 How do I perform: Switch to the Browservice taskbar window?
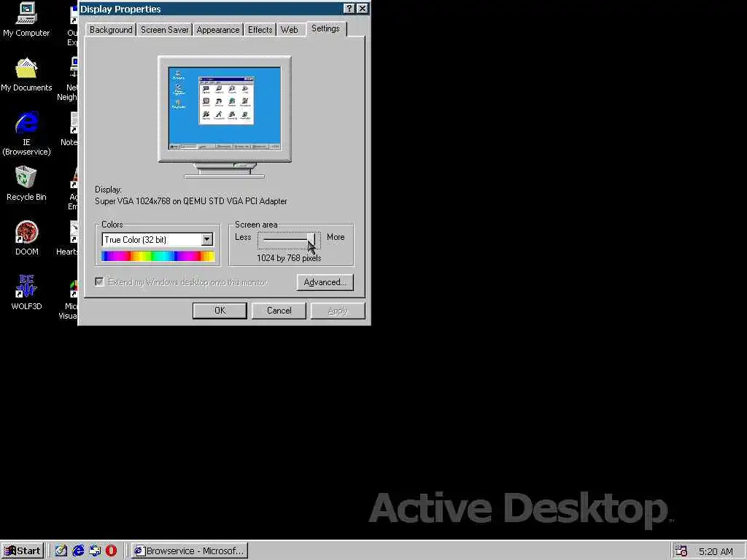point(190,551)
